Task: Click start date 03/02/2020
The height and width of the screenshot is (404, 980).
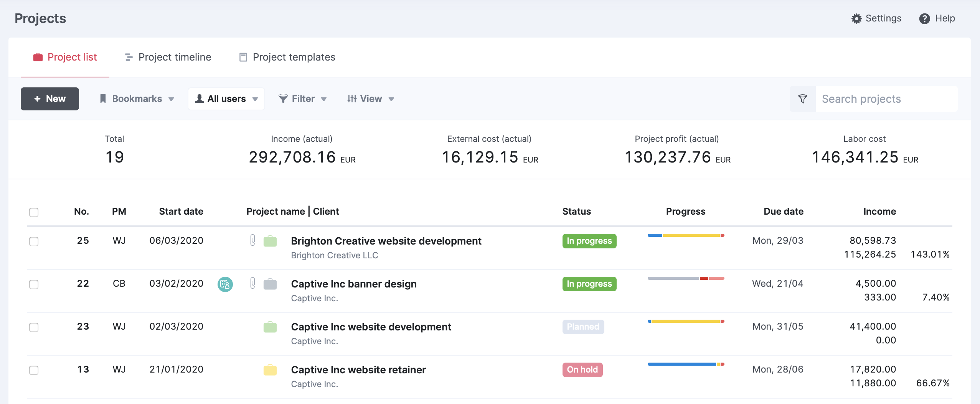Action: point(177,284)
